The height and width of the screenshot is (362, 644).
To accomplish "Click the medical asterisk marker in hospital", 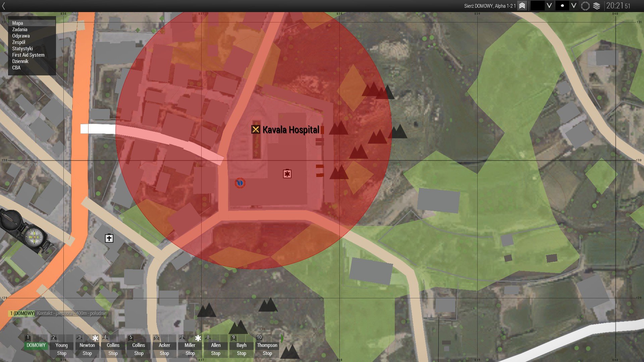I will pos(287,174).
